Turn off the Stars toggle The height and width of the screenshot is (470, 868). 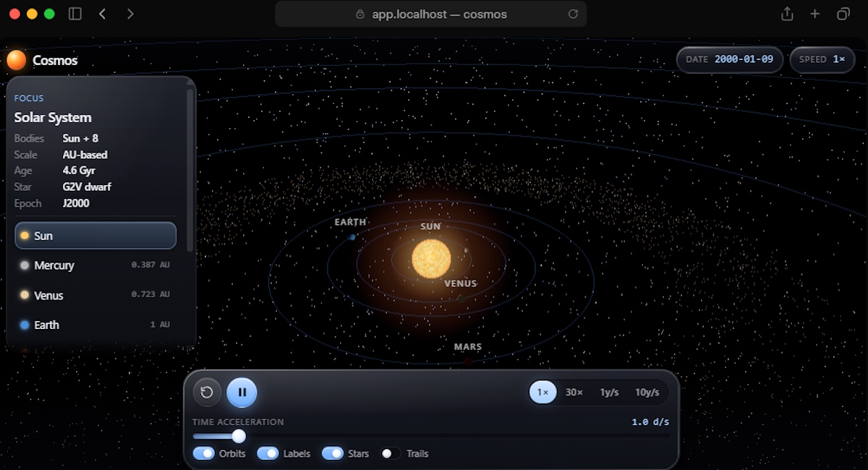[x=333, y=453]
